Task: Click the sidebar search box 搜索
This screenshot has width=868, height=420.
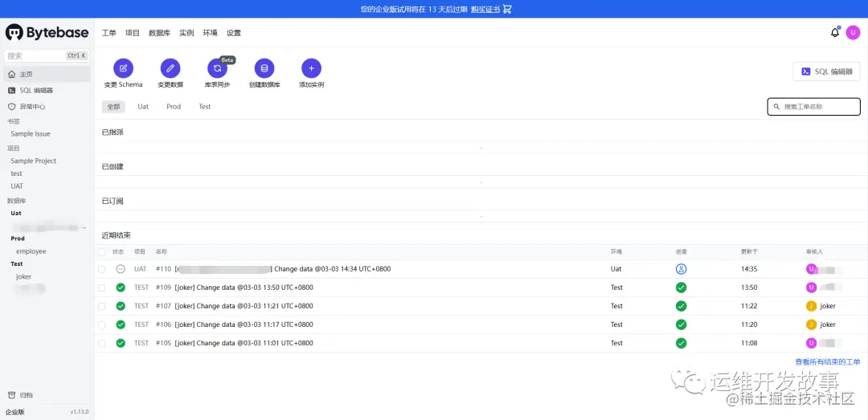Action: tap(47, 56)
